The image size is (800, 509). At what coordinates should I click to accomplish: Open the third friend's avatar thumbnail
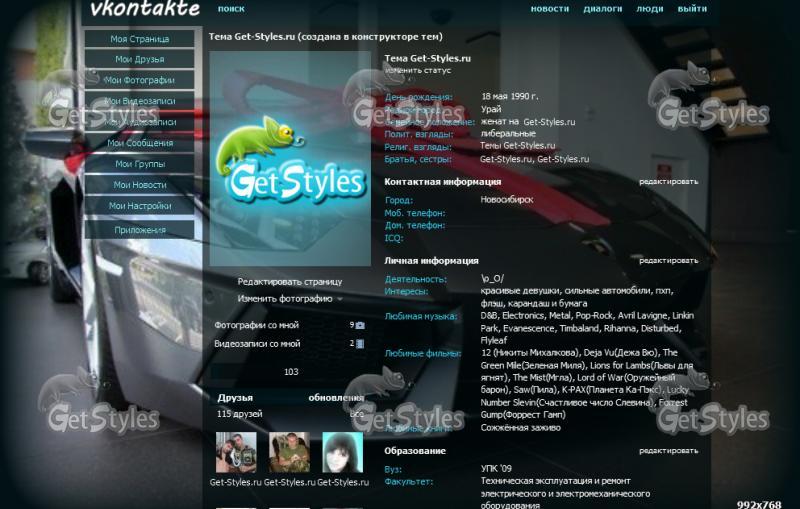click(342, 453)
